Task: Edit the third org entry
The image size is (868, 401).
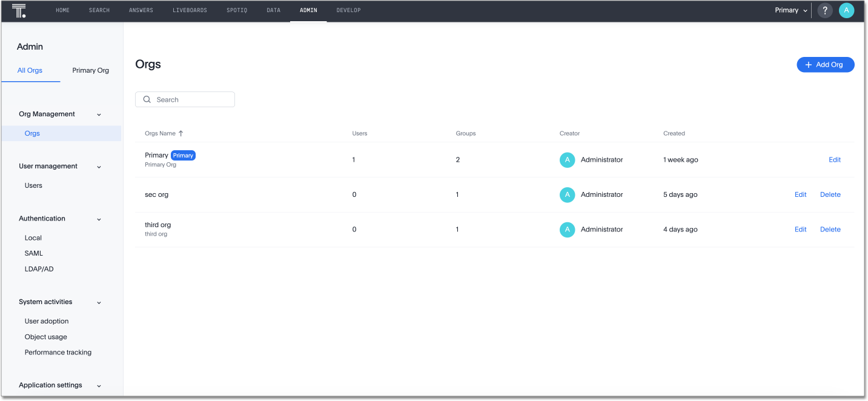Action: (x=800, y=230)
